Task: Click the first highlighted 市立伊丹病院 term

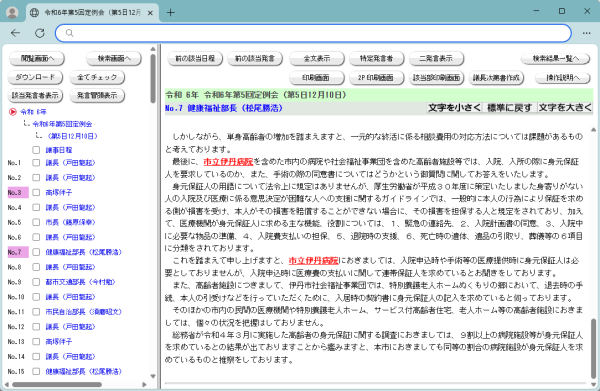Action: pyautogui.click(x=228, y=162)
